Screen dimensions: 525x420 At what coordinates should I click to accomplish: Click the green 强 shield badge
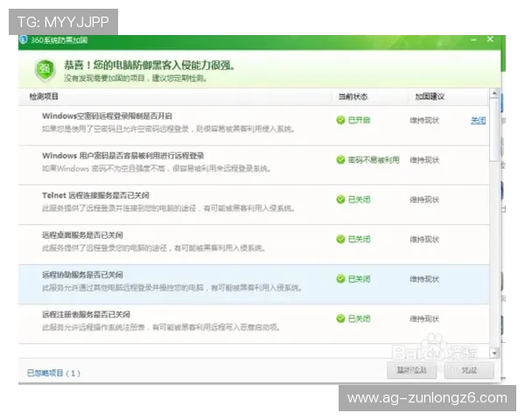click(x=45, y=70)
